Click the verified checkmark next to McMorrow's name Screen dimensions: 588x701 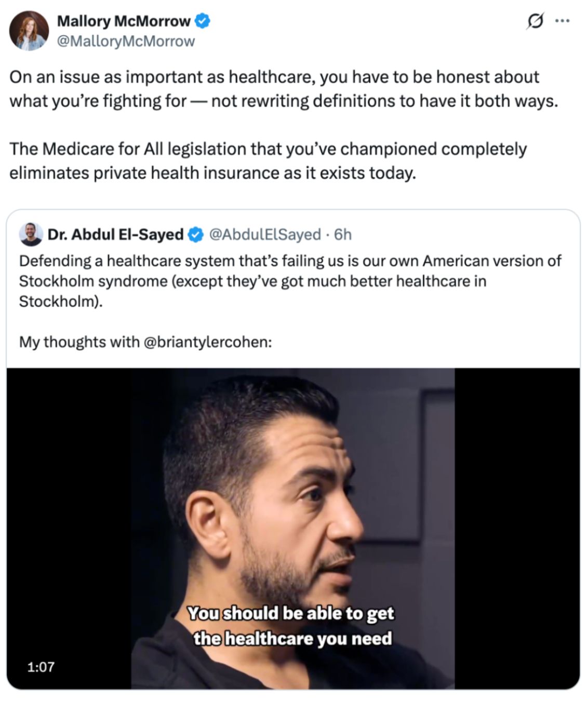pos(203,22)
